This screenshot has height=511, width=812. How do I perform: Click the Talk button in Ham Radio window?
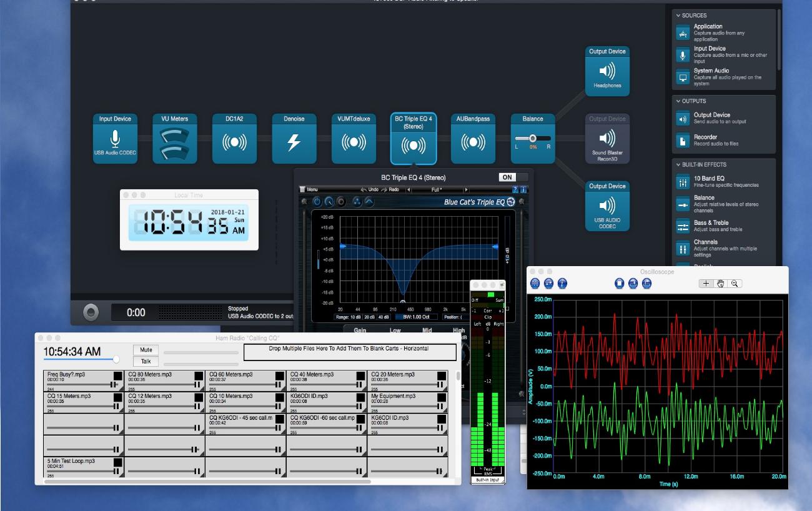click(146, 362)
